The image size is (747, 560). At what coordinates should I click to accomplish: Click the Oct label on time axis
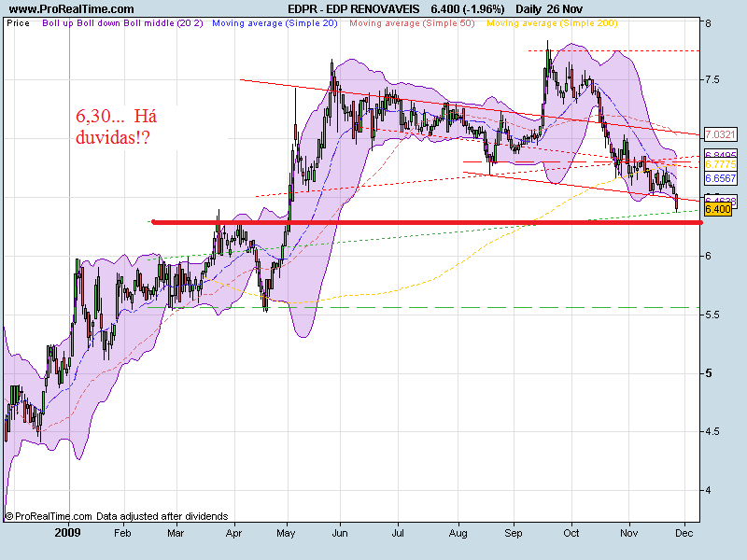(571, 533)
